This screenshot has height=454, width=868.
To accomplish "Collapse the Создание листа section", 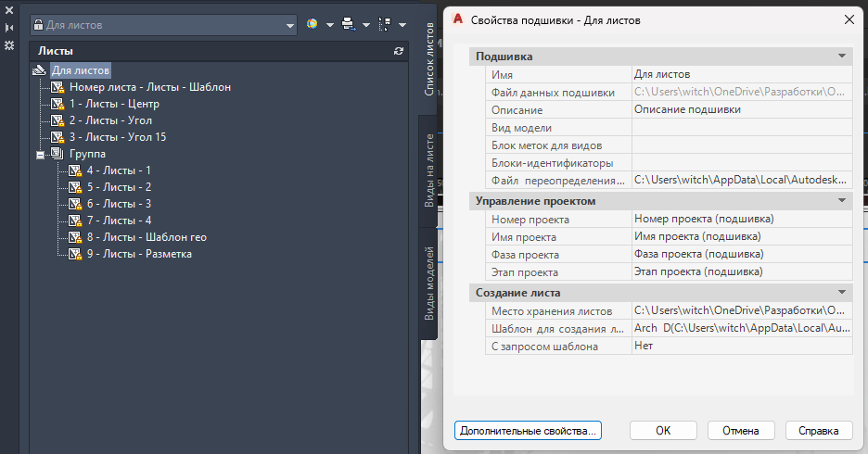I will coord(841,292).
